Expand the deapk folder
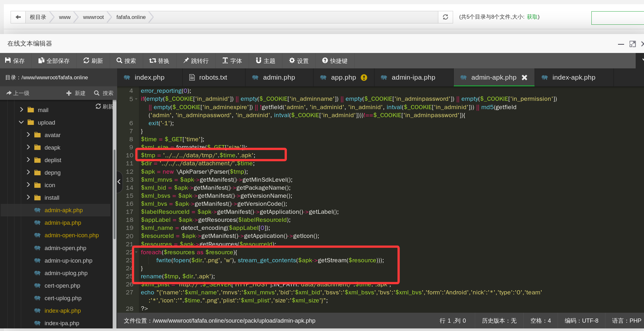This screenshot has width=644, height=331. point(28,147)
